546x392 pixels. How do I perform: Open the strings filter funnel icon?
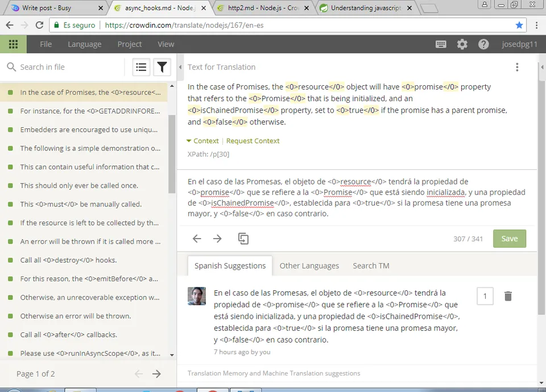[162, 67]
